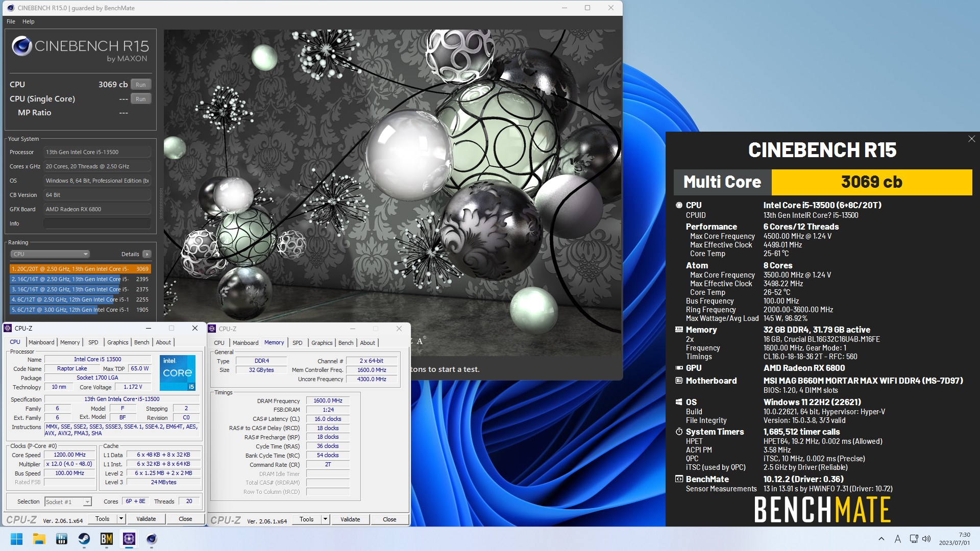The image size is (980, 551).
Task: Click Core Speed 1200.00 MHz value
Action: (x=70, y=455)
